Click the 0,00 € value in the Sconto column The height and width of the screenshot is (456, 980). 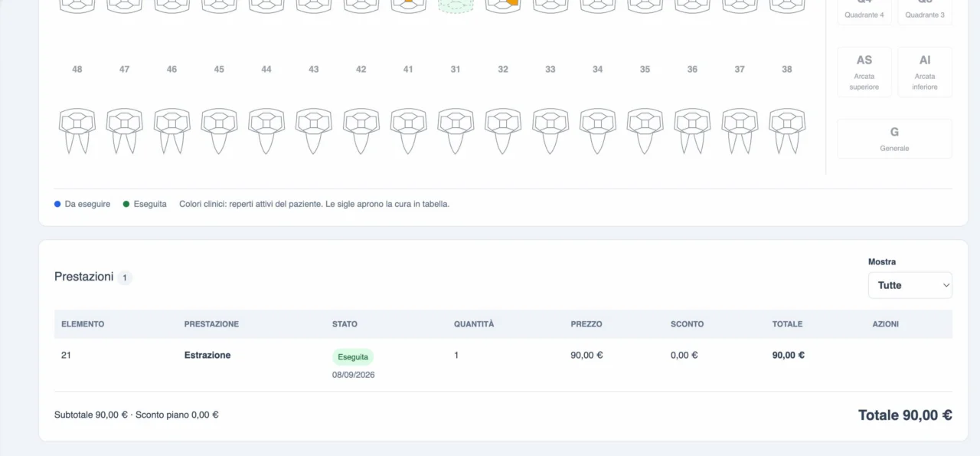(x=684, y=356)
